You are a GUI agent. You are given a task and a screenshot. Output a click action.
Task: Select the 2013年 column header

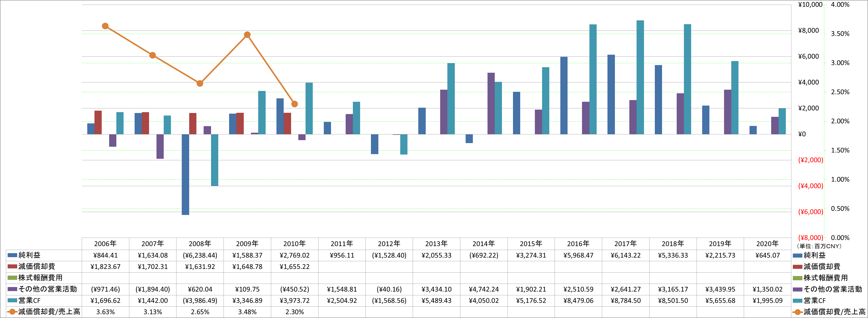coord(436,244)
